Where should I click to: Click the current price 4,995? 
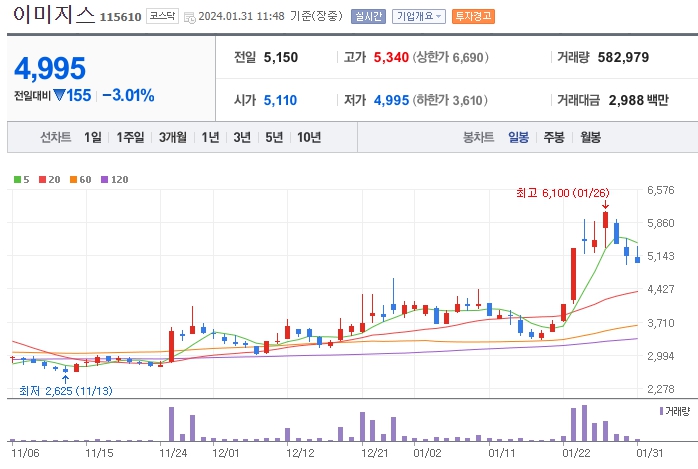tap(50, 68)
